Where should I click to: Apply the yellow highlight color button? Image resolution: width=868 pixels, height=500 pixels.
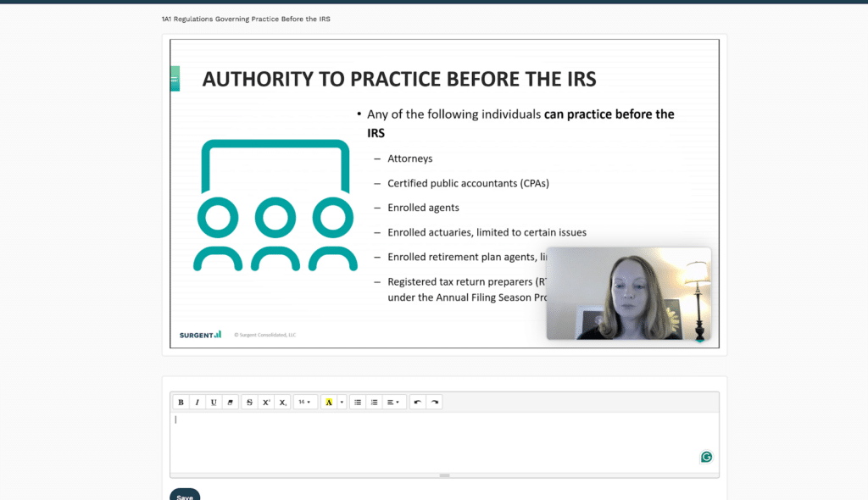click(329, 403)
